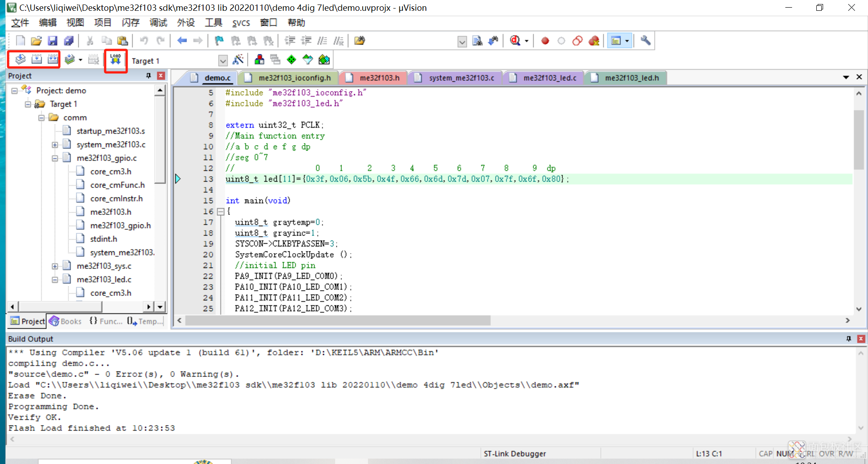Click Select Software Packs icon
This screenshot has width=868, height=464.
coord(308,59)
